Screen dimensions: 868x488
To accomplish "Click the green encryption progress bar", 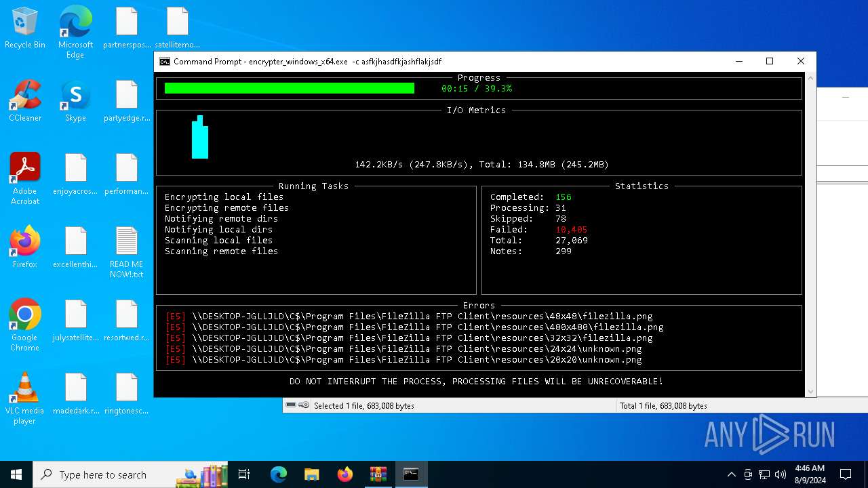I will point(289,88).
